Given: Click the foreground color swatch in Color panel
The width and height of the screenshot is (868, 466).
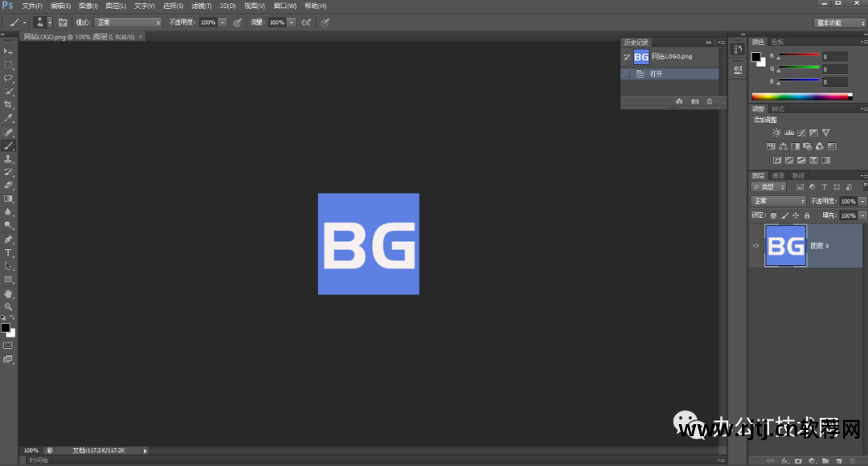Looking at the screenshot, I should pyautogui.click(x=756, y=56).
